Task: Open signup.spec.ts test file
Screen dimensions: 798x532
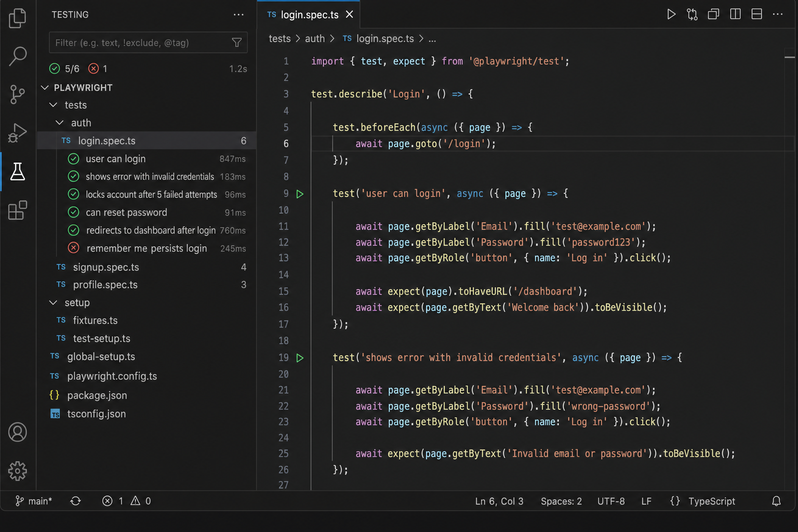Action: [x=147, y=267]
